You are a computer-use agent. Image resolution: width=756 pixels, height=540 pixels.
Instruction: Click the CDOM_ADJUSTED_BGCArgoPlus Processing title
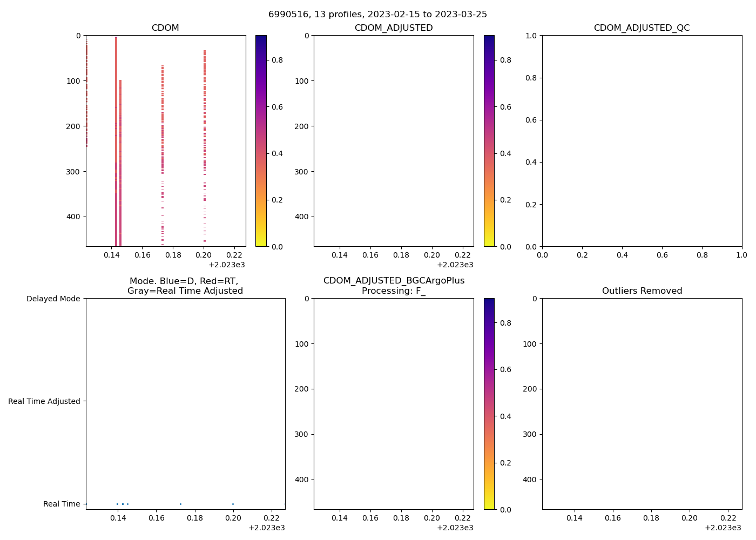[394, 286]
